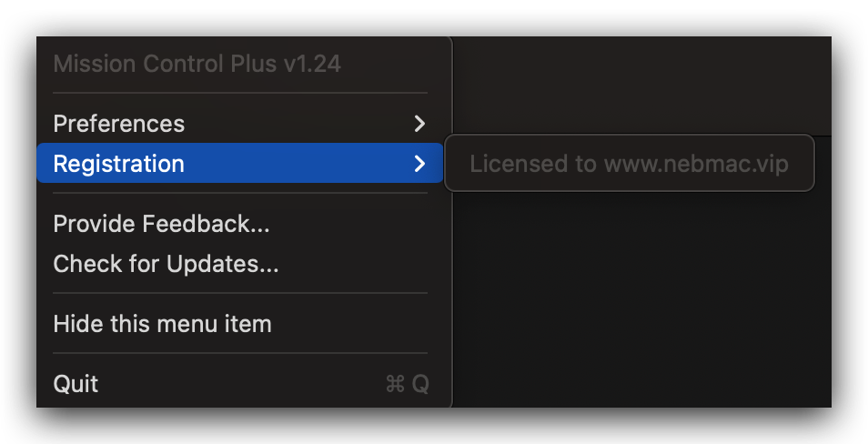Screen dimensions: 868x444
Task: Click Licensed to www.nebmac.vip submenu entry
Action: (x=629, y=164)
